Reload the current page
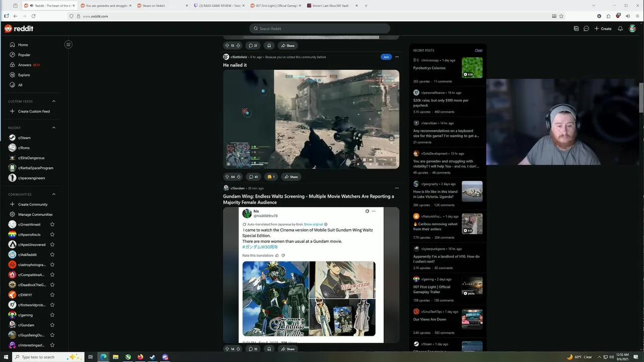 [34, 16]
